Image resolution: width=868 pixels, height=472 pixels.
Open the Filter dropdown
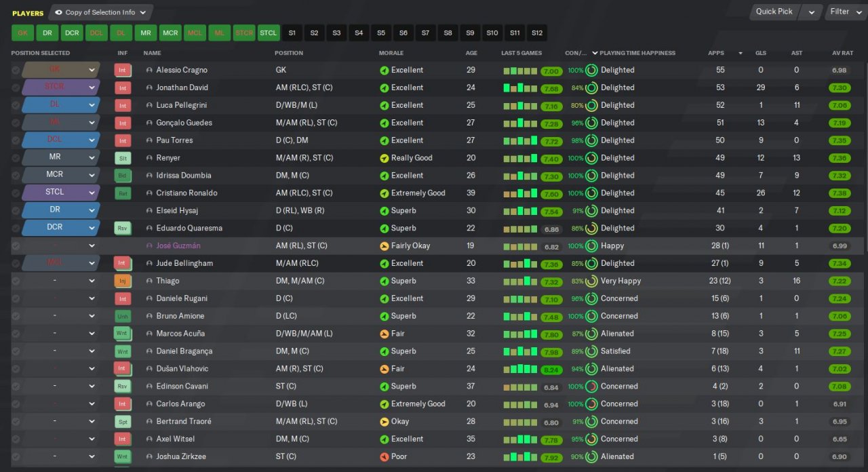[846, 12]
